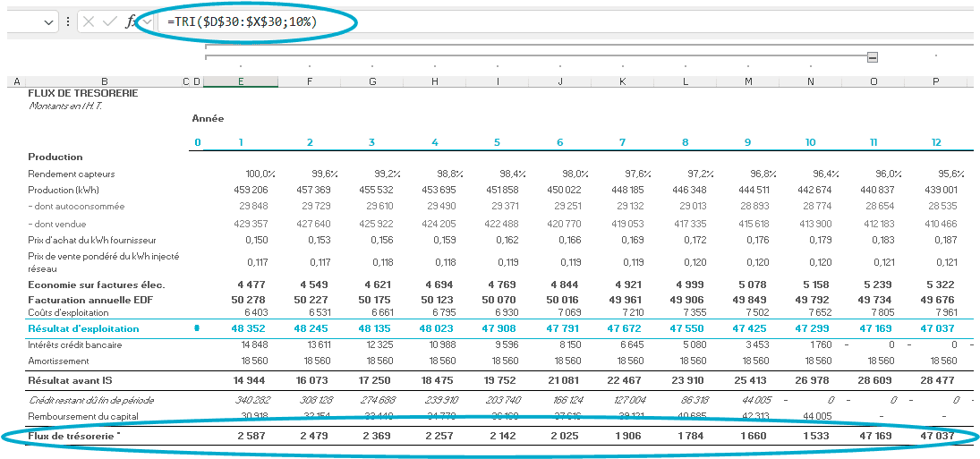Image resolution: width=980 pixels, height=459 pixels.
Task: Select column M header
Action: (748, 81)
